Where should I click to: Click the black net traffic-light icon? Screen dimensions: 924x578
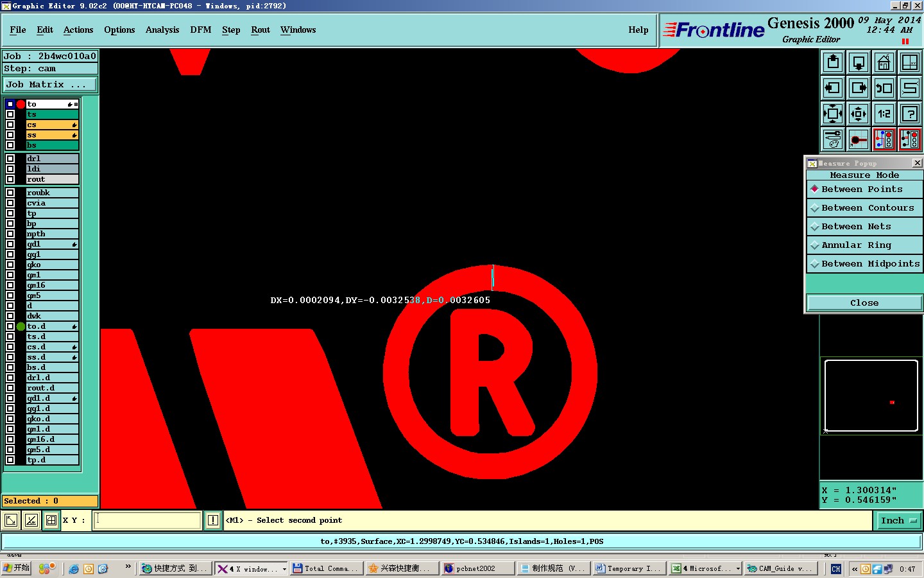coord(910,139)
